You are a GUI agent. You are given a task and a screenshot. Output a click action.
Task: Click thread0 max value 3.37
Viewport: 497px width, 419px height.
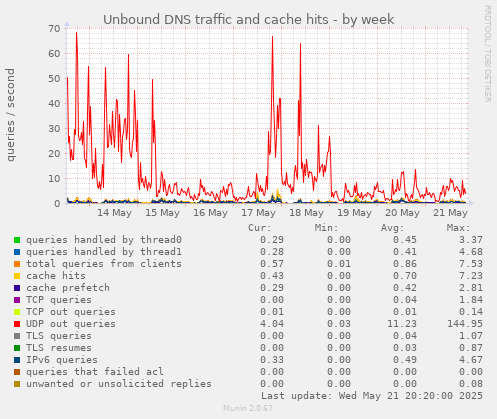point(471,240)
